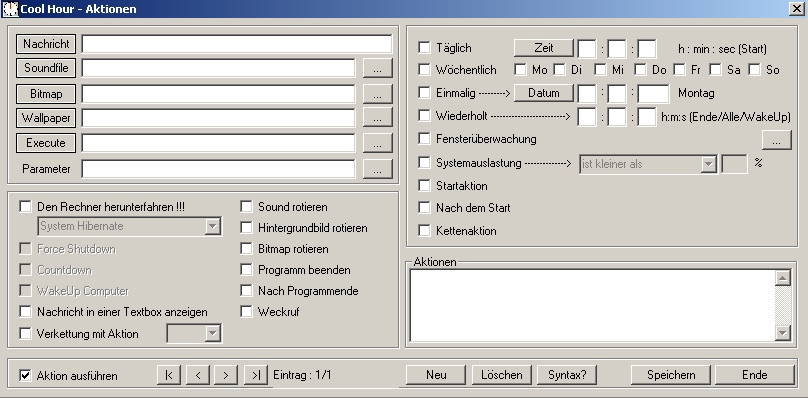
Task: Go to the first entry with |< button
Action: pos(169,375)
